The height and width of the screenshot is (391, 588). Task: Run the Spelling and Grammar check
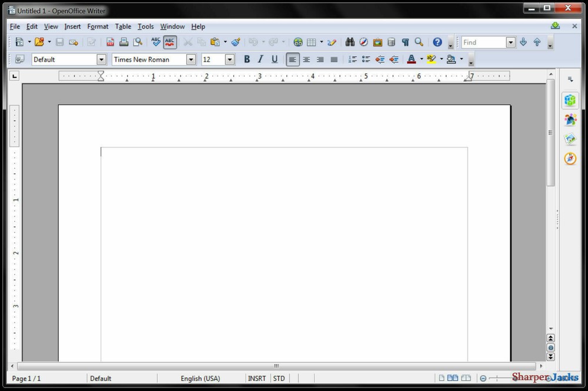pyautogui.click(x=155, y=42)
